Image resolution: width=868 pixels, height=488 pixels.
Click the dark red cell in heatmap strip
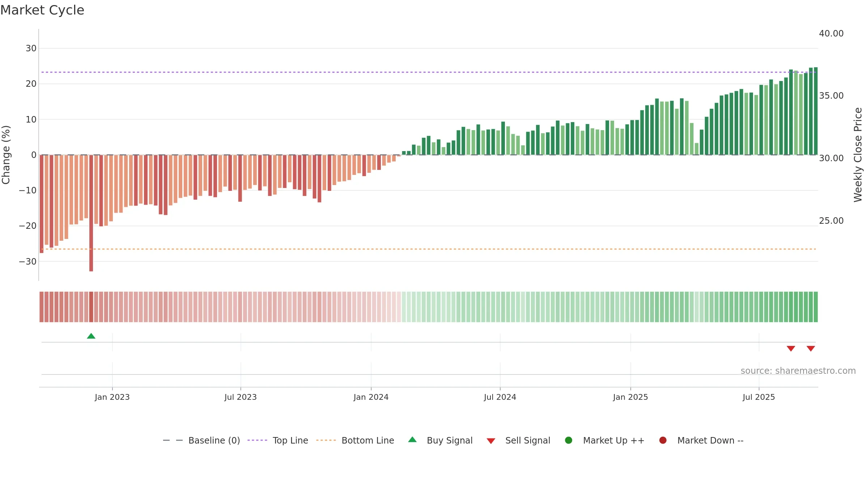coord(91,307)
